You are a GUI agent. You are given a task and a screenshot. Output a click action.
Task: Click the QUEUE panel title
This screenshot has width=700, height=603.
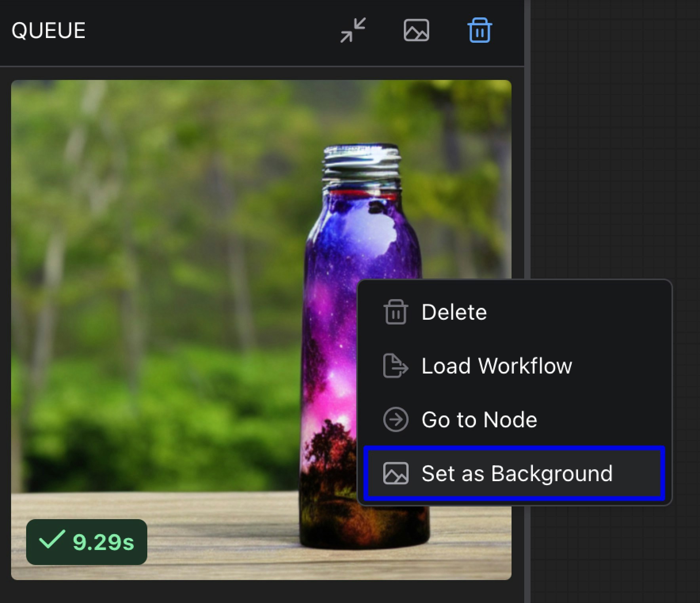(49, 31)
